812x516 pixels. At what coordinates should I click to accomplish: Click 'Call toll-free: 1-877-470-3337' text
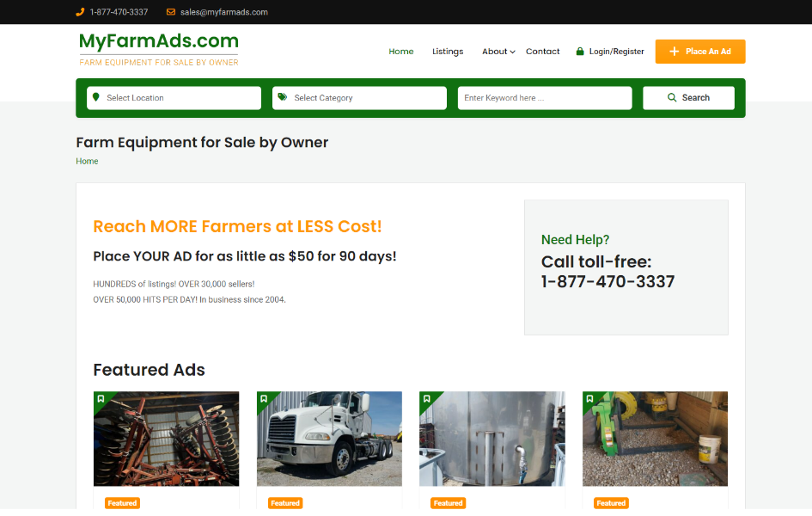point(608,272)
